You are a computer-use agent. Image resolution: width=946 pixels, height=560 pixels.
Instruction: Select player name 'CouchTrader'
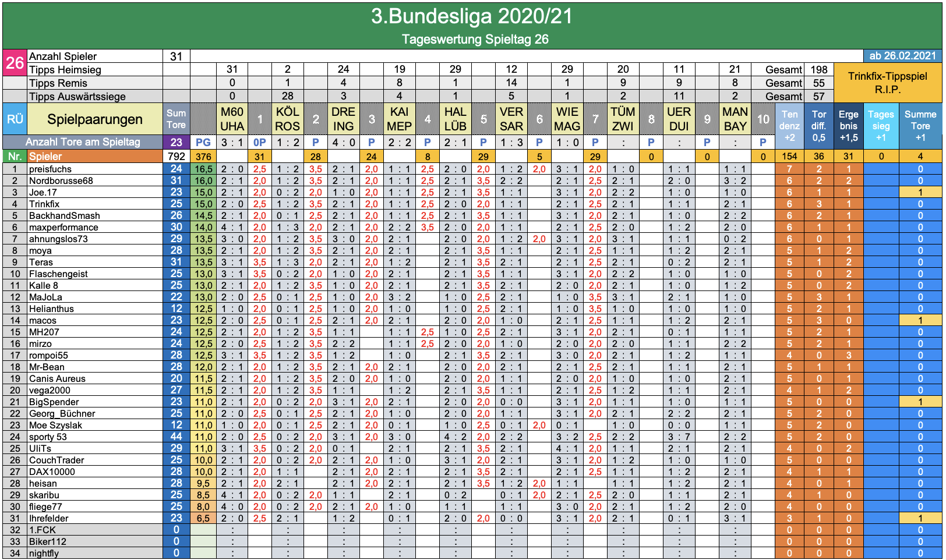tap(57, 460)
